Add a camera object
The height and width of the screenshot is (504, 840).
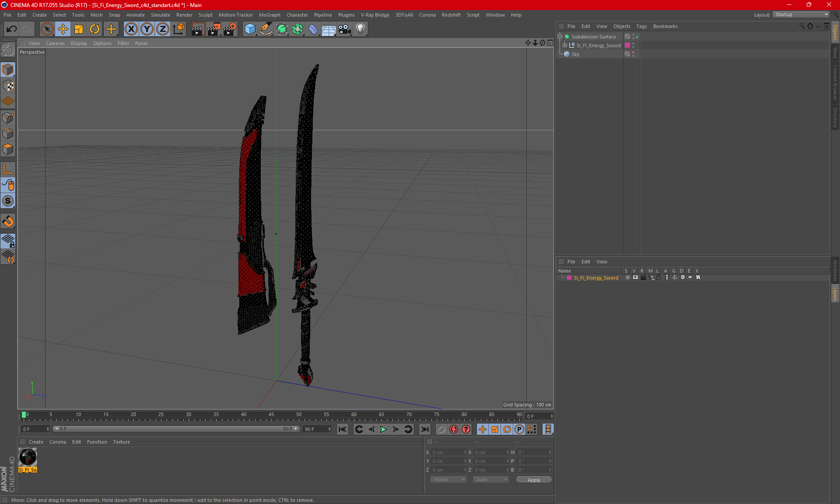point(345,29)
